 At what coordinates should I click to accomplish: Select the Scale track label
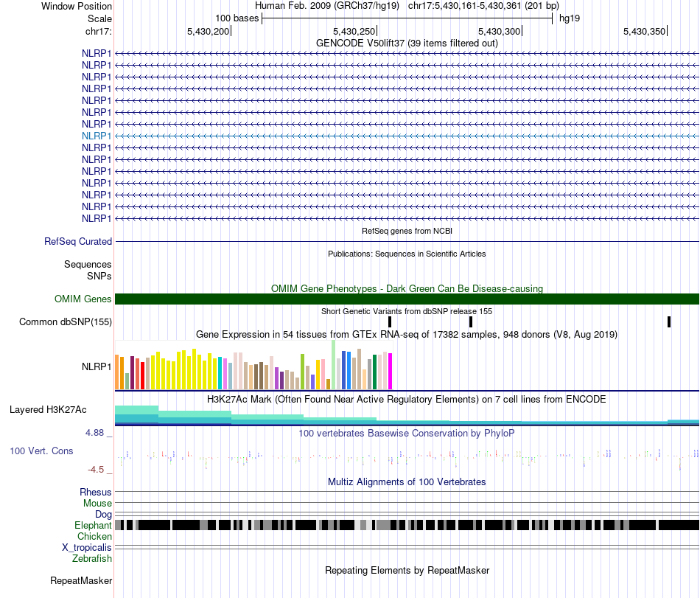[x=99, y=18]
